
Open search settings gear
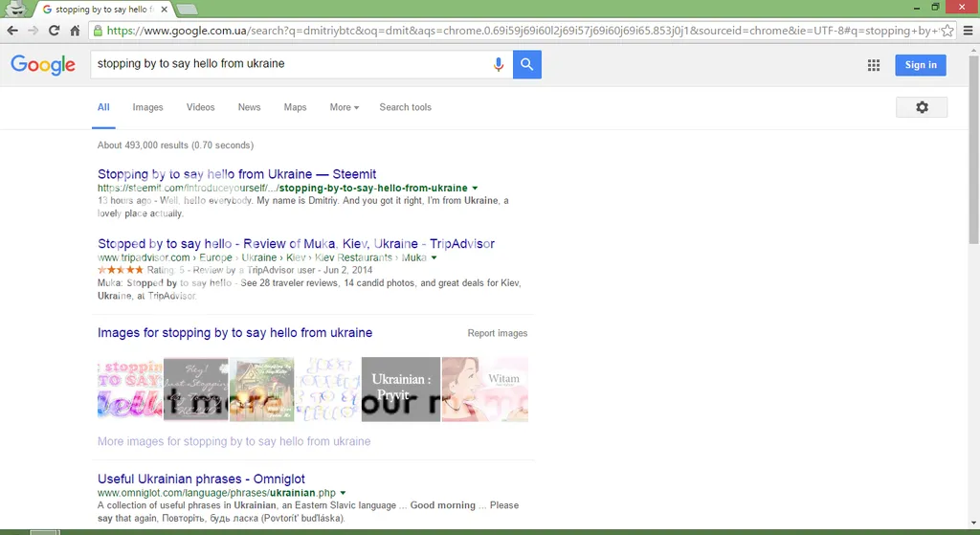point(922,107)
